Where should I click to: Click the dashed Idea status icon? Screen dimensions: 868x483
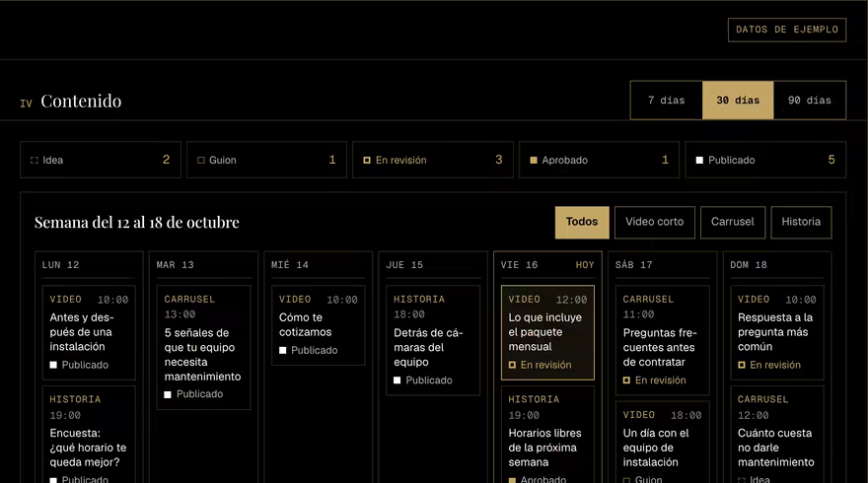coord(35,161)
